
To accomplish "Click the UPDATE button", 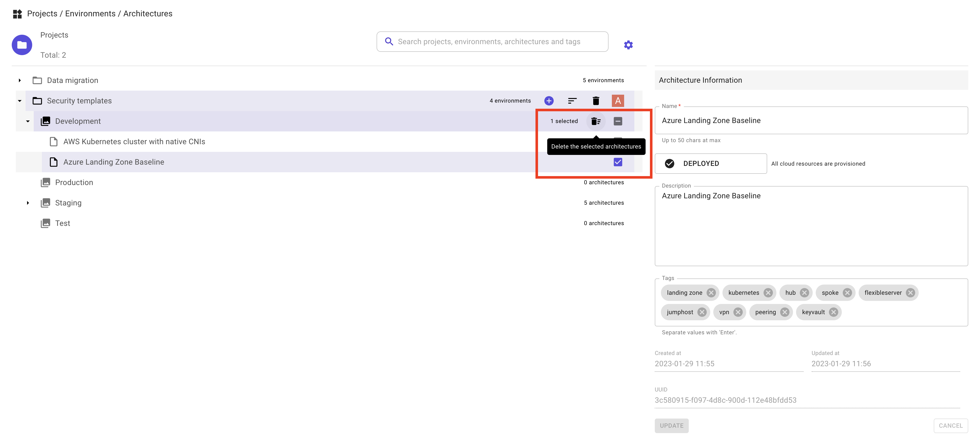I will 671,426.
